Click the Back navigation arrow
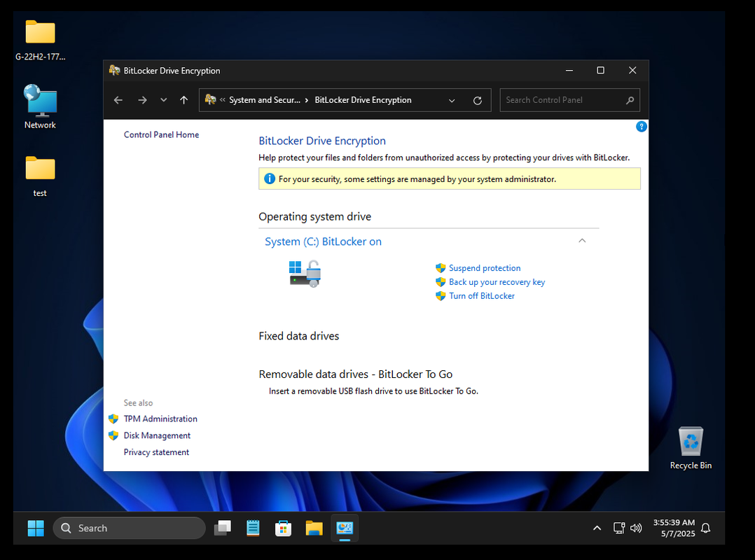Image resolution: width=755 pixels, height=560 pixels. point(118,100)
